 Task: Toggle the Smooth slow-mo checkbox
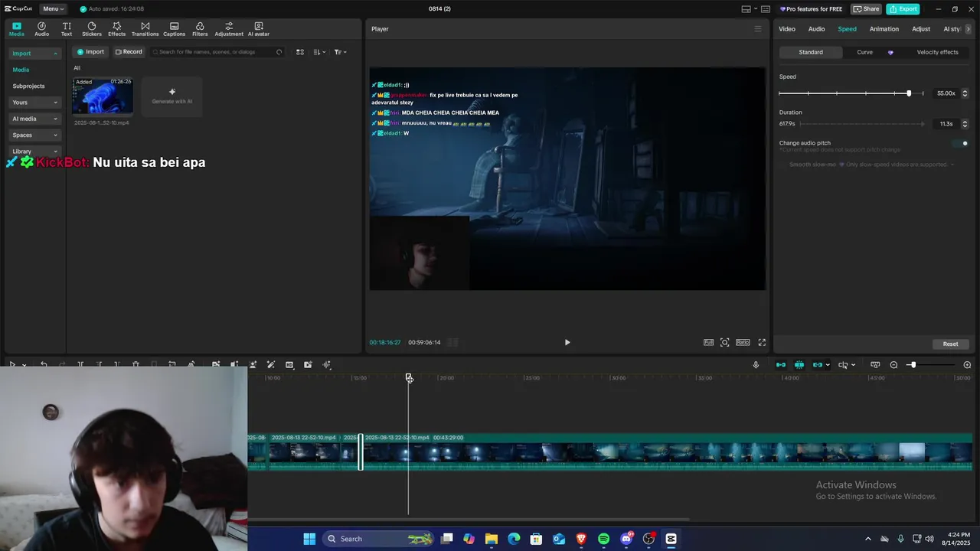point(783,165)
